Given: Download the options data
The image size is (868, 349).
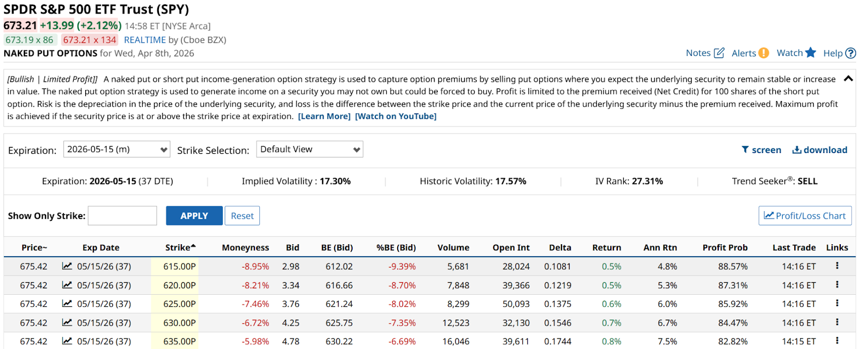Looking at the screenshot, I should coord(820,150).
